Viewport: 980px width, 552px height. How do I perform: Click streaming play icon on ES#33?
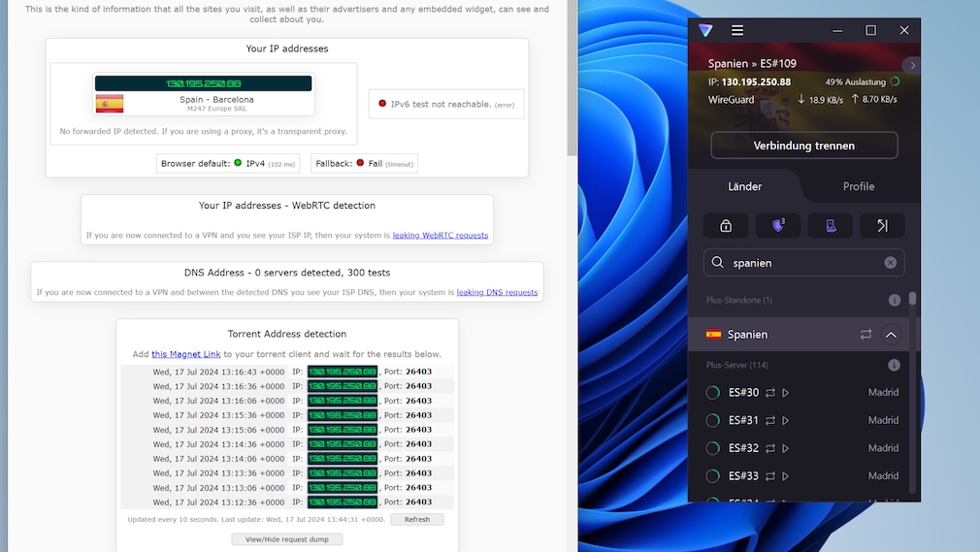pos(786,476)
